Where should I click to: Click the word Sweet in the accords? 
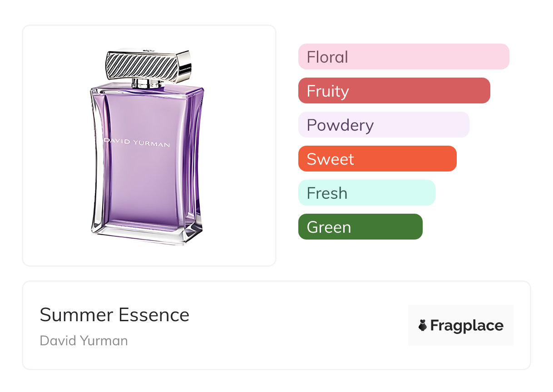330,159
